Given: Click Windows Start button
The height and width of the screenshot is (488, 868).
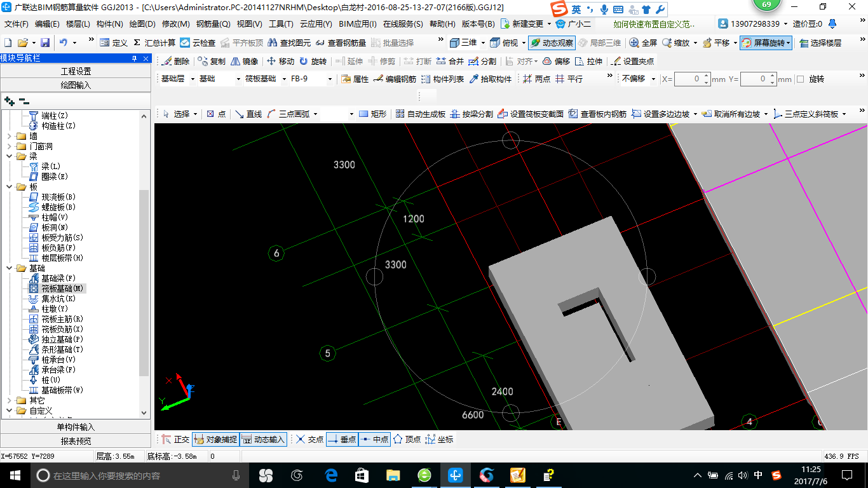Looking at the screenshot, I should point(15,475).
